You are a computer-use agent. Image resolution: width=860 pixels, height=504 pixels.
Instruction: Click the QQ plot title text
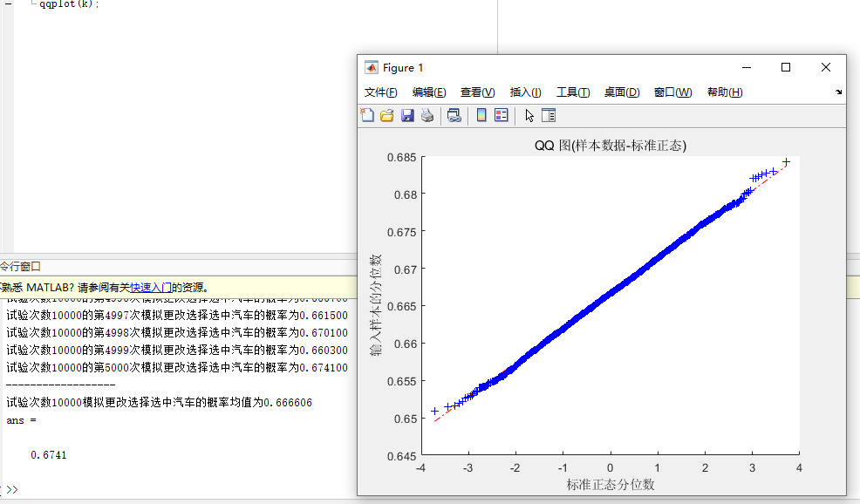611,146
